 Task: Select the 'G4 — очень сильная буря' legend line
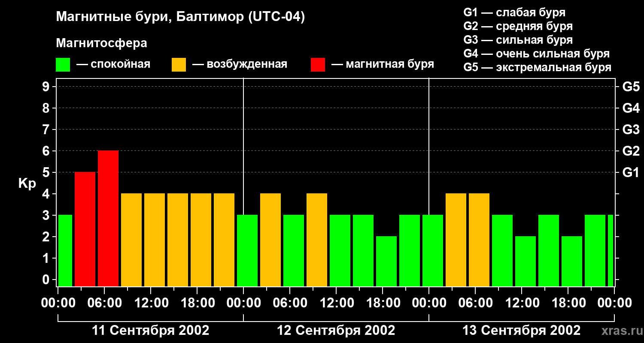click(536, 54)
